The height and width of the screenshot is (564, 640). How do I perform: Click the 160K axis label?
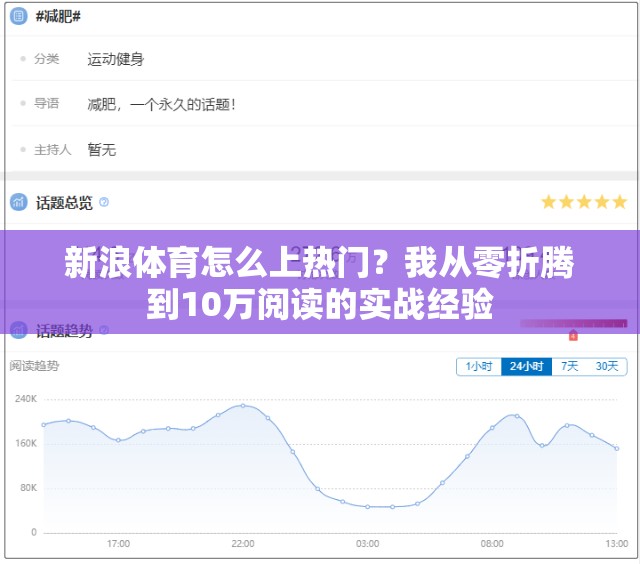point(26,443)
